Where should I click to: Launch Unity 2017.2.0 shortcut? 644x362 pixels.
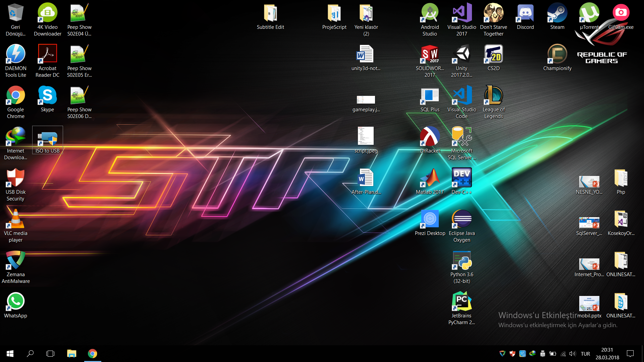462,61
